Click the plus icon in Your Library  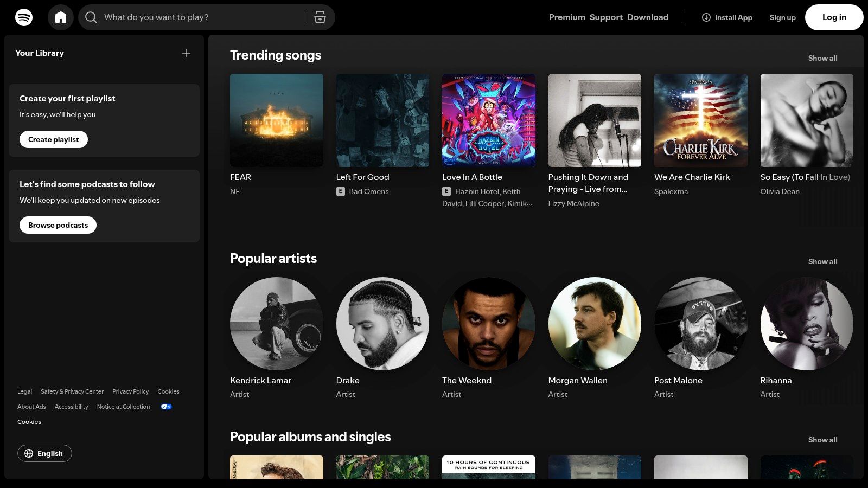click(x=186, y=53)
